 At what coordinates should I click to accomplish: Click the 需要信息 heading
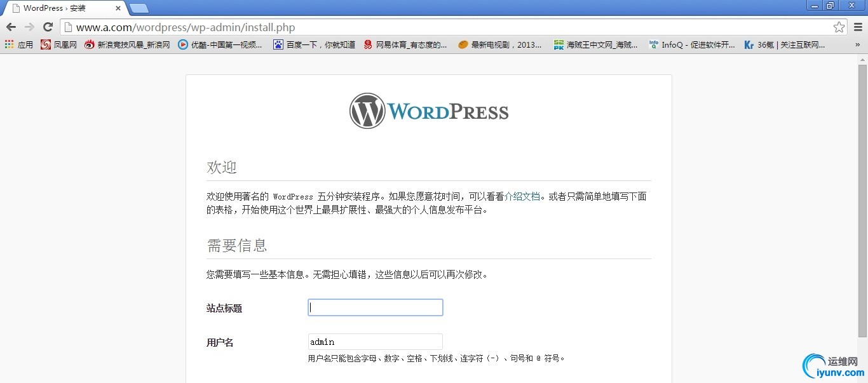237,245
